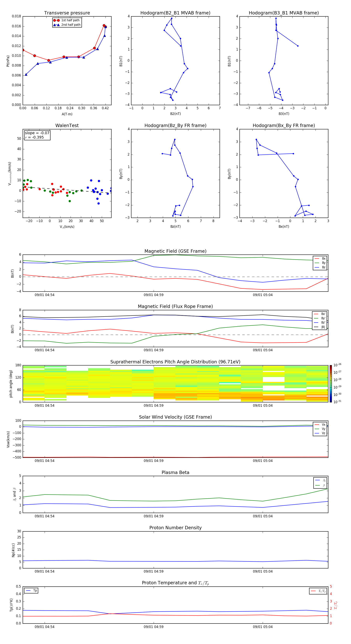Click the "1st half path" legend entry
The width and height of the screenshot is (351, 644).
[67, 20]
